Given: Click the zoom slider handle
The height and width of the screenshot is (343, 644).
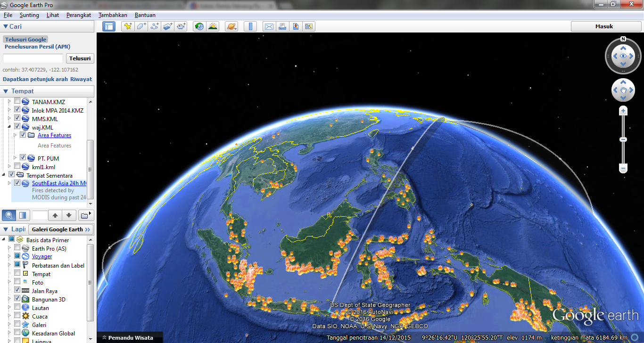Looking at the screenshot, I should tap(623, 139).
